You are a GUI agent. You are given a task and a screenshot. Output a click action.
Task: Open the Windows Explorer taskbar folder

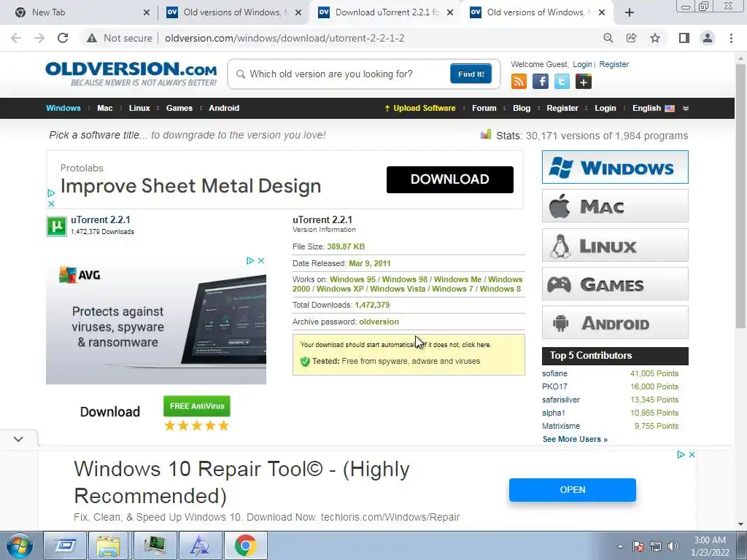108,545
